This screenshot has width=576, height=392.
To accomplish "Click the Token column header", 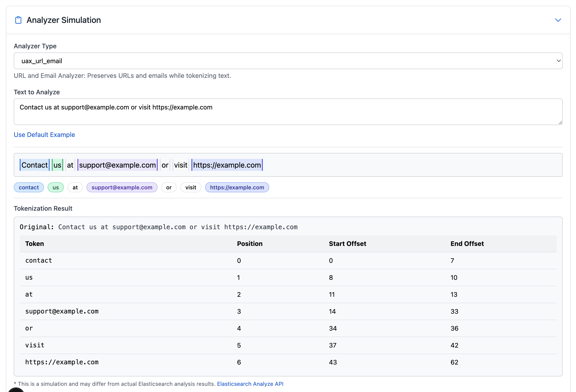I will click(34, 244).
